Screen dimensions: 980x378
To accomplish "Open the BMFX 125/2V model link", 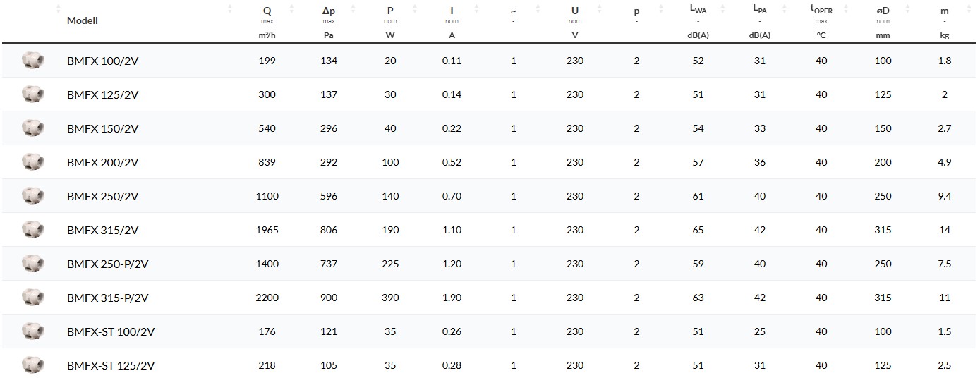I will pyautogui.click(x=102, y=94).
